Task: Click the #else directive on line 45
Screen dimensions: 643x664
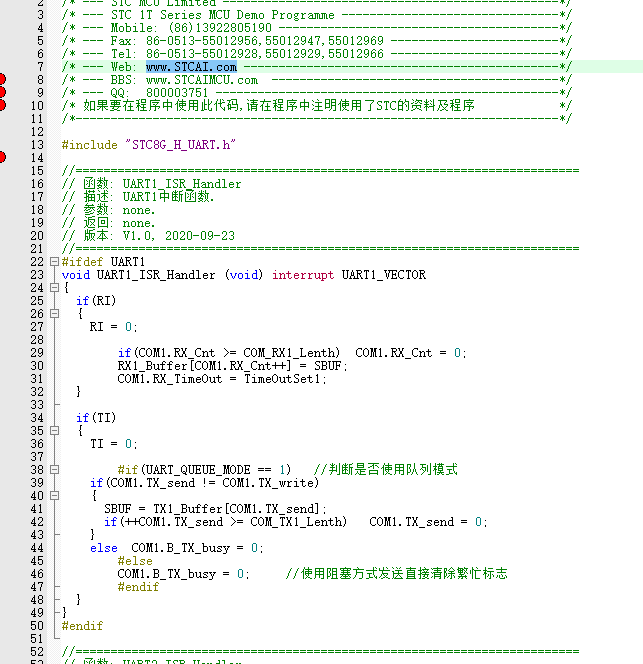Action: coord(135,561)
